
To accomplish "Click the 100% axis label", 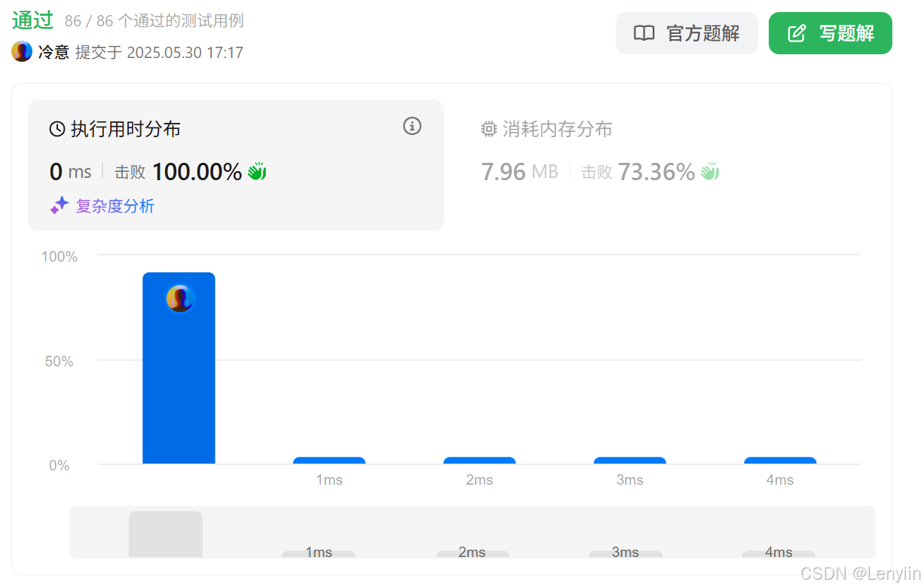I will point(60,256).
